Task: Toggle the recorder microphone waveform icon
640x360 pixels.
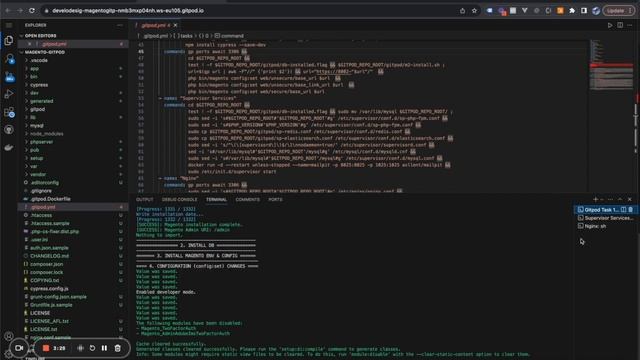Action: click(x=80, y=348)
